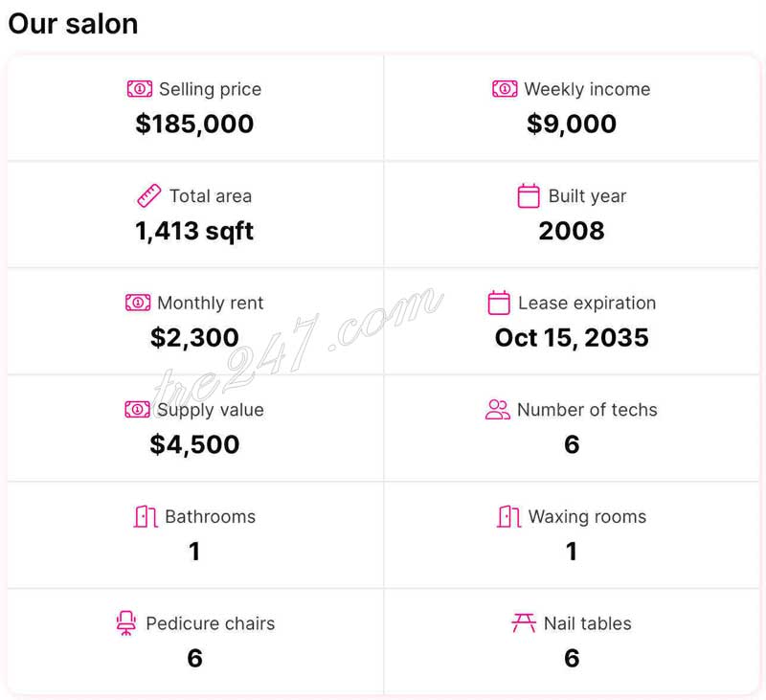This screenshot has width=766, height=700.
Task: Click the Lease expiration label
Action: click(587, 304)
